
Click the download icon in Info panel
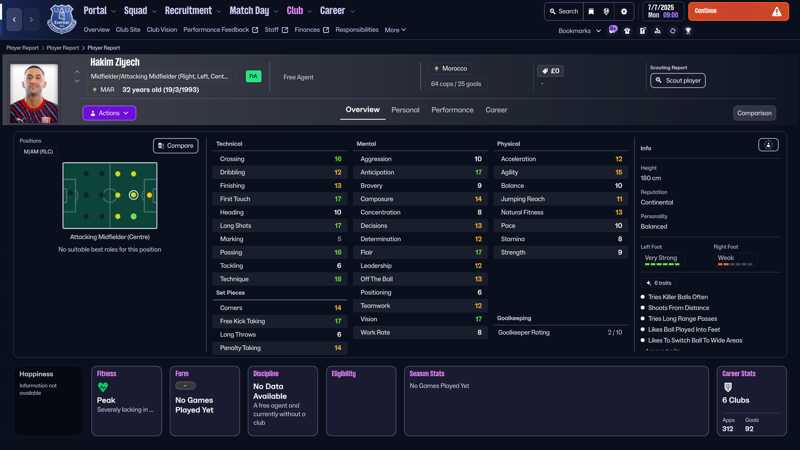coord(768,145)
